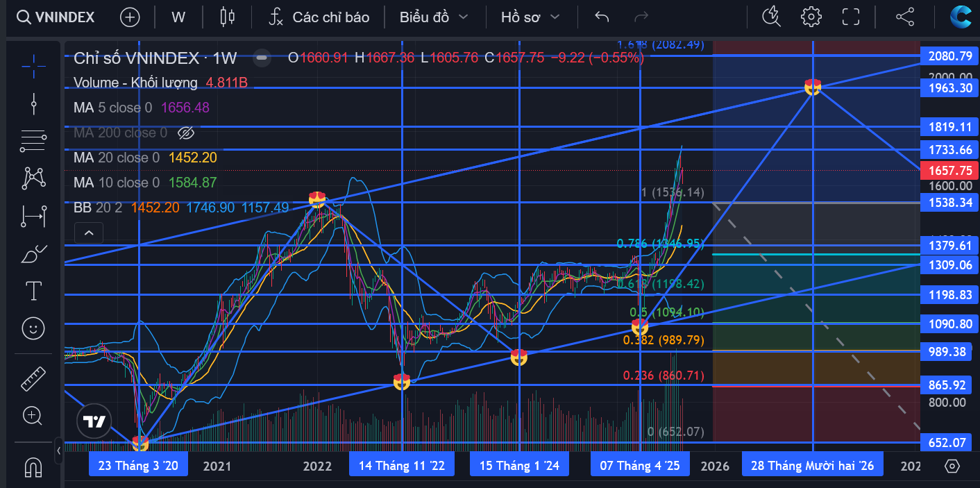Select the trend line drawing tool
The width and height of the screenshot is (980, 488).
(x=33, y=103)
